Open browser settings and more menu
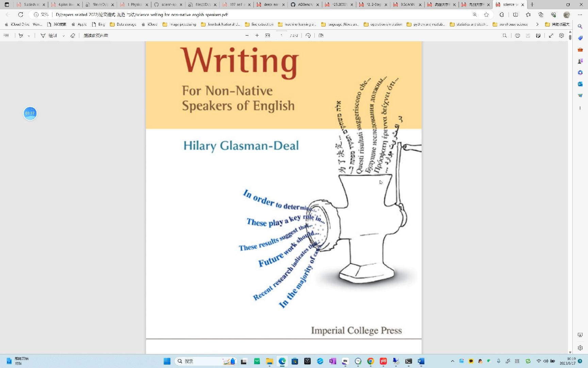The width and height of the screenshot is (588, 368). 580,15
